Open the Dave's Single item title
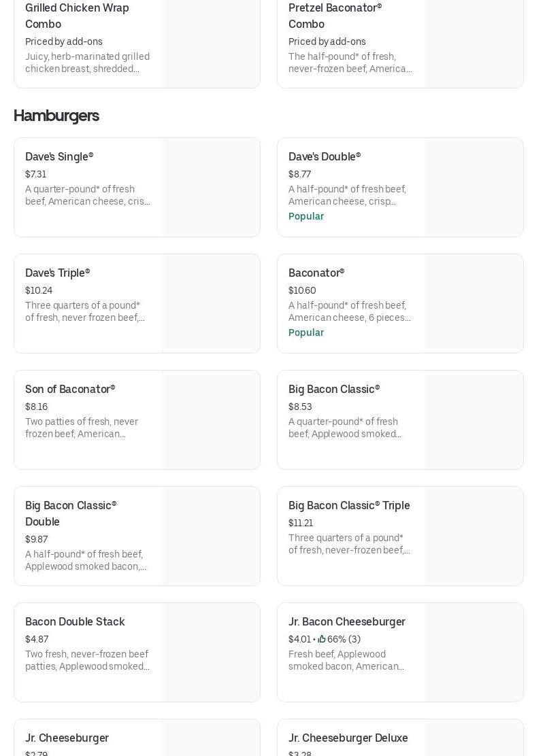Screen dimensions: 547x756 59,156
